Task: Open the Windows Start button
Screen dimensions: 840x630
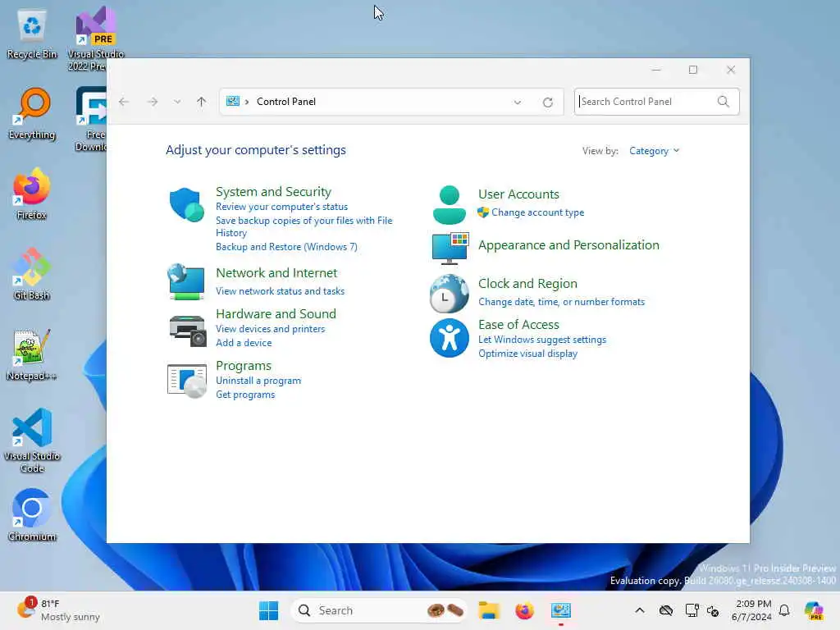Action: pyautogui.click(x=268, y=610)
